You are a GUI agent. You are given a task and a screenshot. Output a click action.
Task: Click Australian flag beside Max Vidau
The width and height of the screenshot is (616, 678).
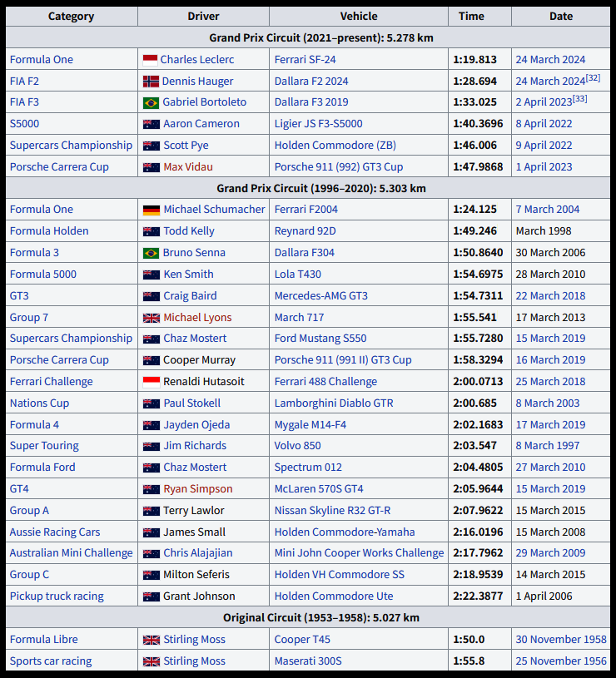coord(152,167)
